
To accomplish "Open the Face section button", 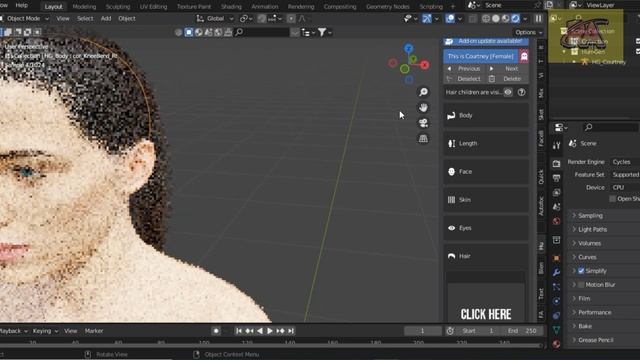I will [x=486, y=171].
